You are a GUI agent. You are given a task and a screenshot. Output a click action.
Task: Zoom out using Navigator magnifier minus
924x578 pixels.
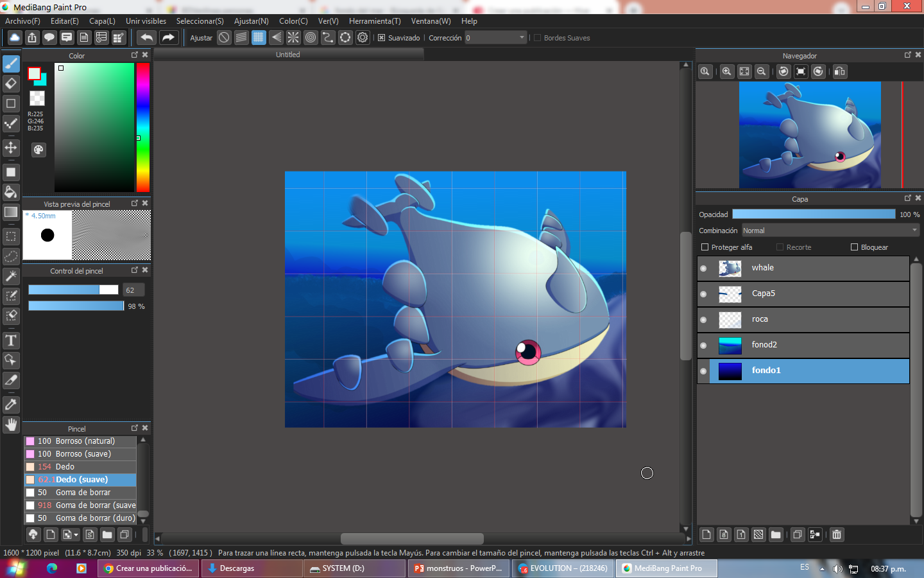coord(761,71)
